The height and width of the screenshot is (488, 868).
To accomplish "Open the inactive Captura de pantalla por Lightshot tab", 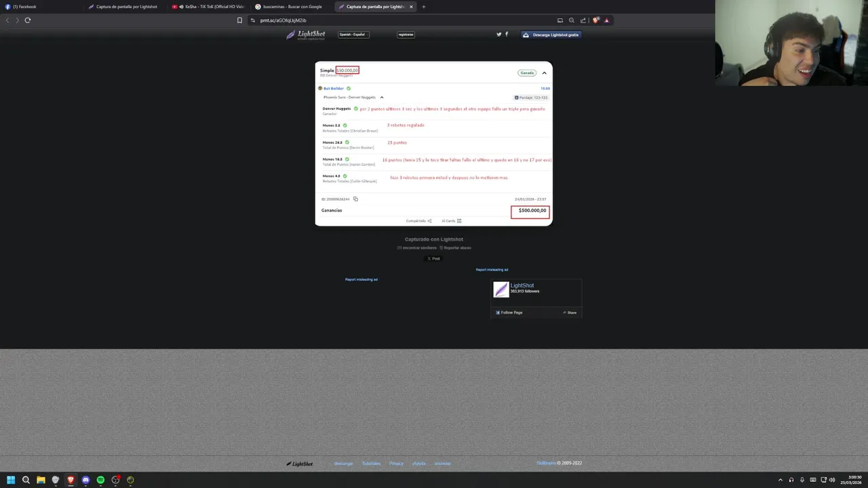I will 125,7.
